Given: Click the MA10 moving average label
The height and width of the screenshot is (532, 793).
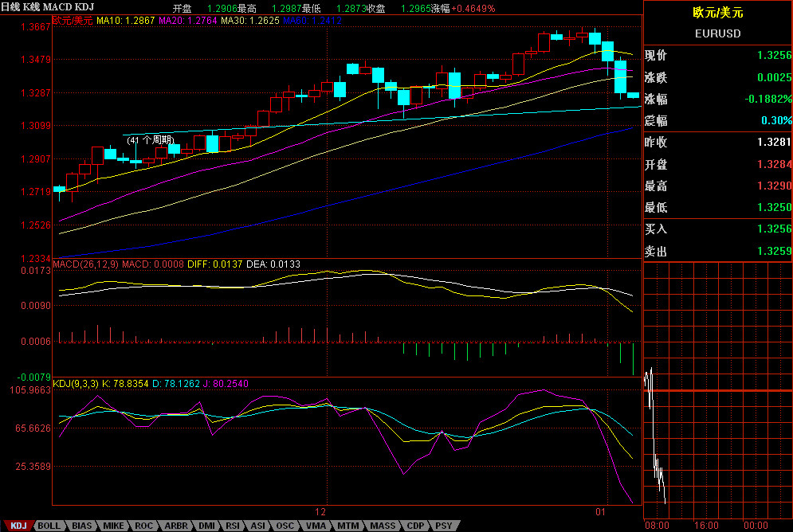Looking at the screenshot, I should point(125,20).
